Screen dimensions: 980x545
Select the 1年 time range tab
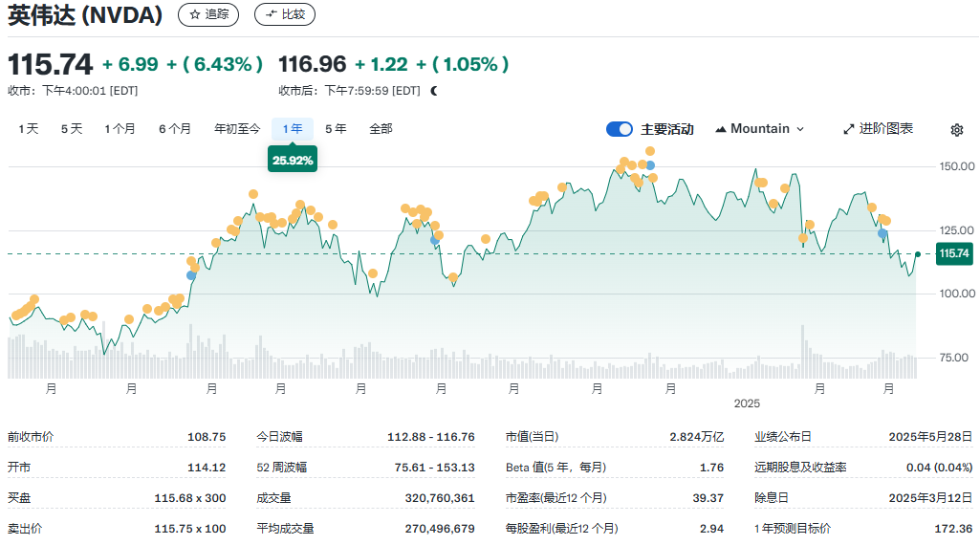coord(293,129)
